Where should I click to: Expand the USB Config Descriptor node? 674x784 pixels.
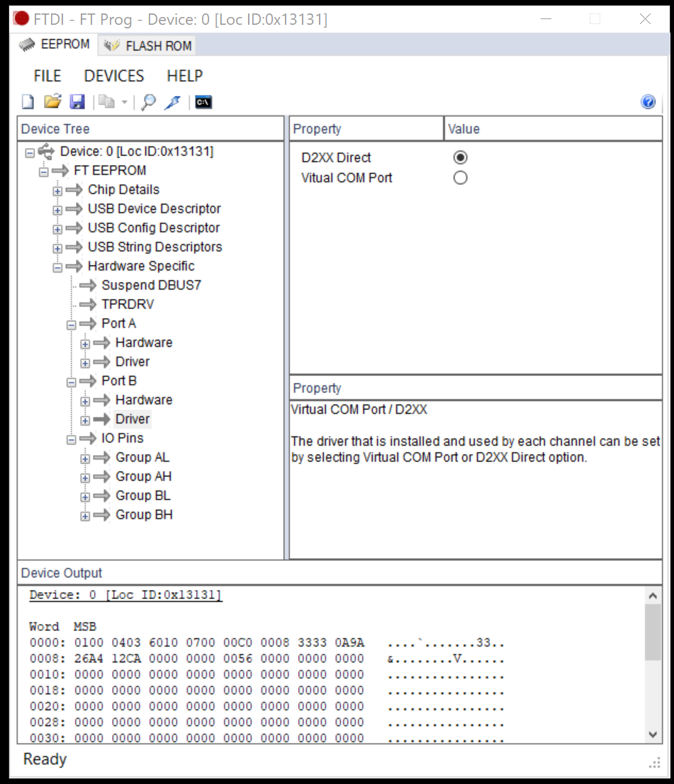coord(57,229)
